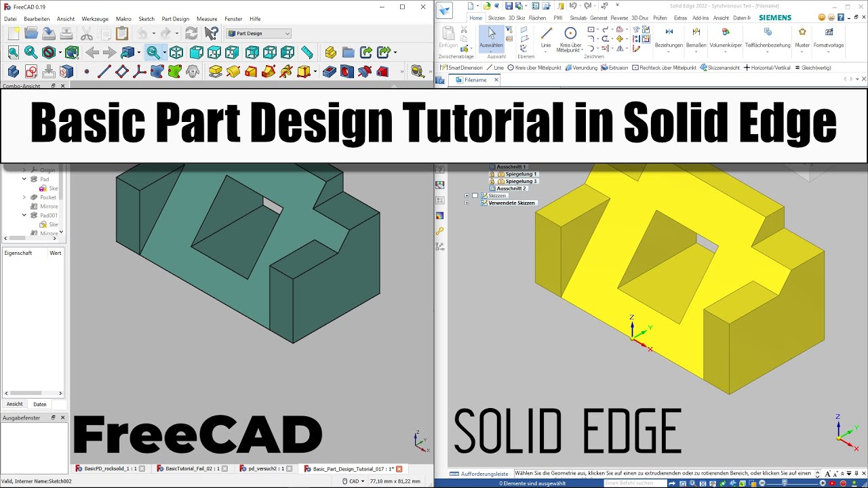
Task: Click the FreeCAD refresh/recompute icon
Action: 191,33
